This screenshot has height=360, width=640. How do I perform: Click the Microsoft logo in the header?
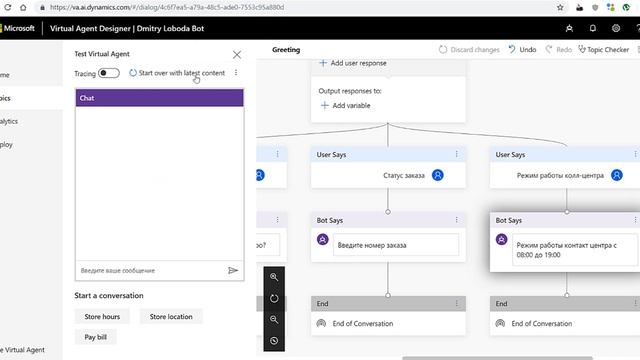pyautogui.click(x=18, y=28)
